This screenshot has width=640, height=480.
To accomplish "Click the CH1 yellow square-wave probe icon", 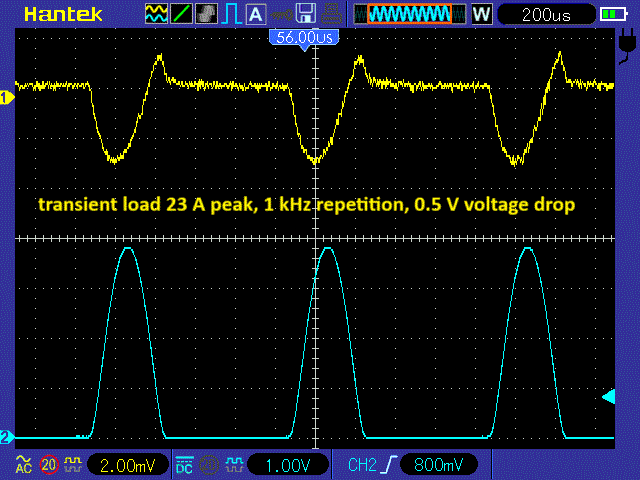I will pyautogui.click(x=73, y=464).
